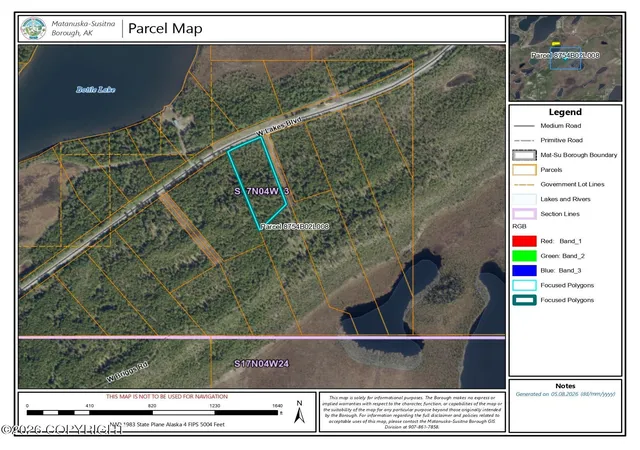This screenshot has width=640, height=450.
Task: Click the Parcel Map title text
Action: [x=165, y=28]
